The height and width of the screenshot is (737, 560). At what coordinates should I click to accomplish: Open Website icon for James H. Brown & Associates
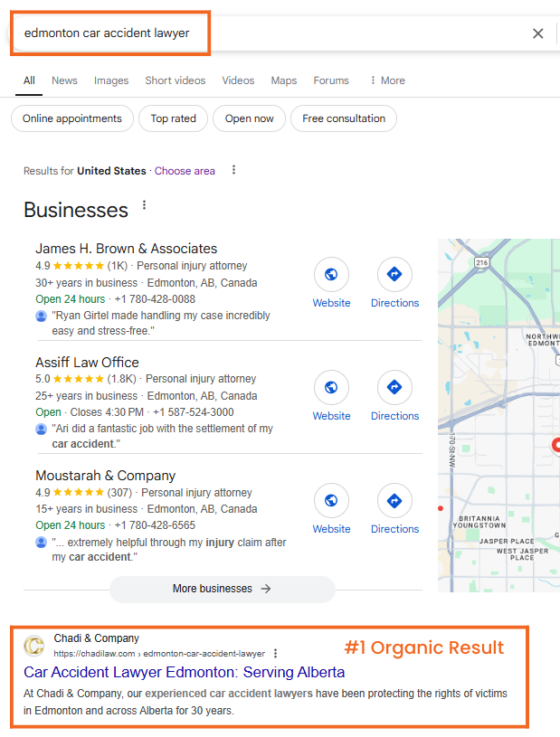click(x=331, y=274)
